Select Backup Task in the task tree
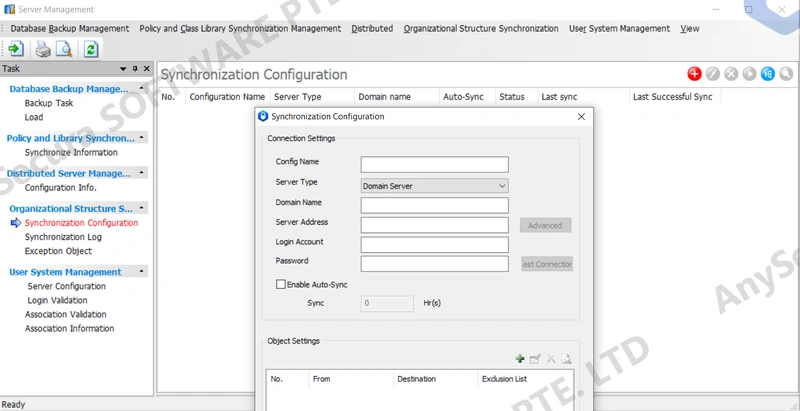800x411 pixels. [49, 103]
